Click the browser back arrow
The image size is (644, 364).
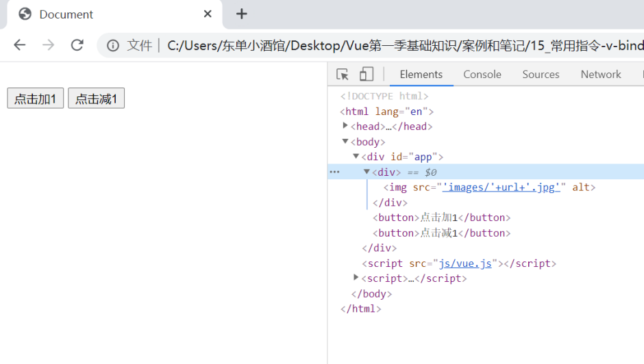pyautogui.click(x=20, y=44)
